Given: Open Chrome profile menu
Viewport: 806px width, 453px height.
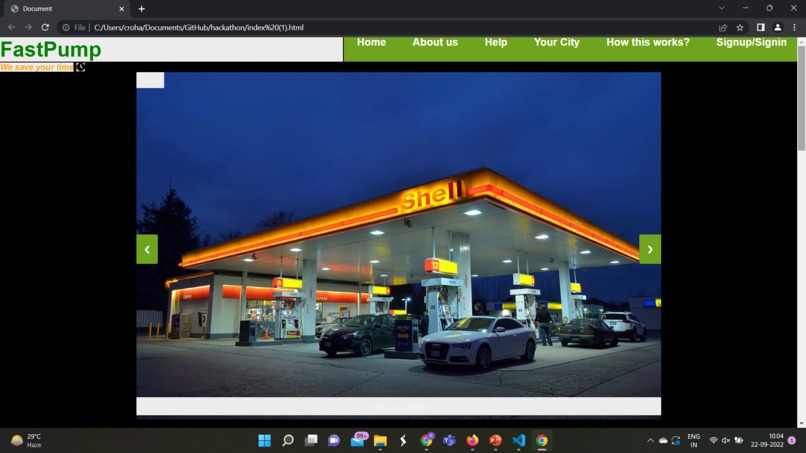Looking at the screenshot, I should [x=778, y=27].
